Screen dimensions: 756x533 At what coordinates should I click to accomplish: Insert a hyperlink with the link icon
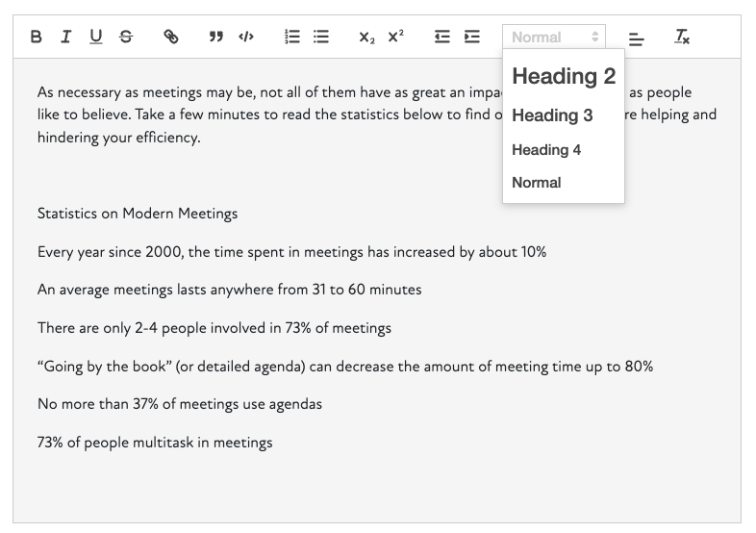(171, 37)
